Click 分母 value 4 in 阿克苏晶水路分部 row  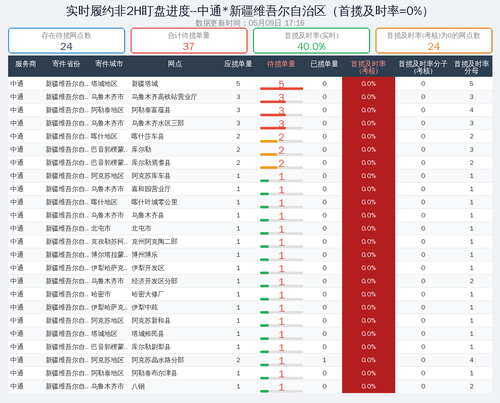pyautogui.click(x=471, y=360)
